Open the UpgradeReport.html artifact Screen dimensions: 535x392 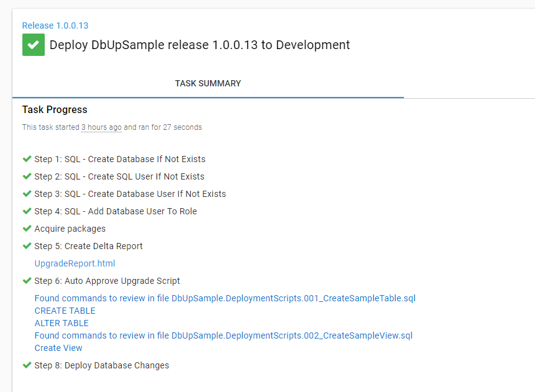75,263
